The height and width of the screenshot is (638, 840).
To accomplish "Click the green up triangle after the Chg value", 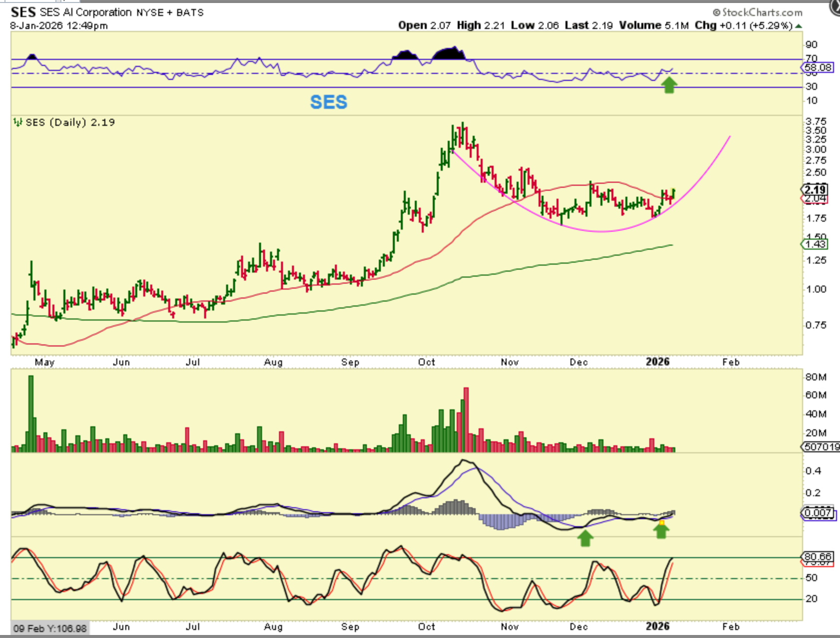I will click(x=799, y=26).
